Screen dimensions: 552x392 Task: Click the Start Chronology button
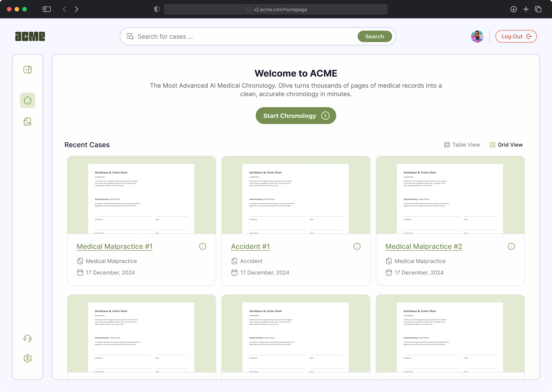click(x=296, y=116)
